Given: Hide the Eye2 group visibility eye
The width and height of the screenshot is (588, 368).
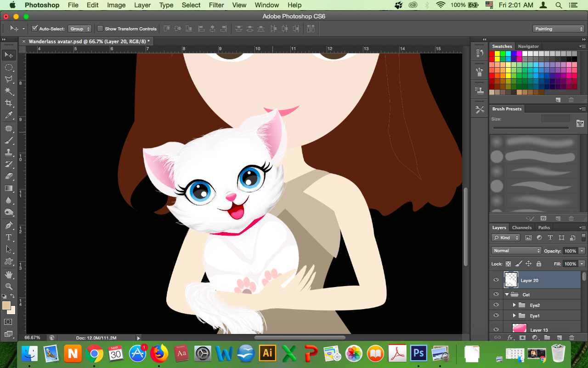Looking at the screenshot, I should pos(496,305).
